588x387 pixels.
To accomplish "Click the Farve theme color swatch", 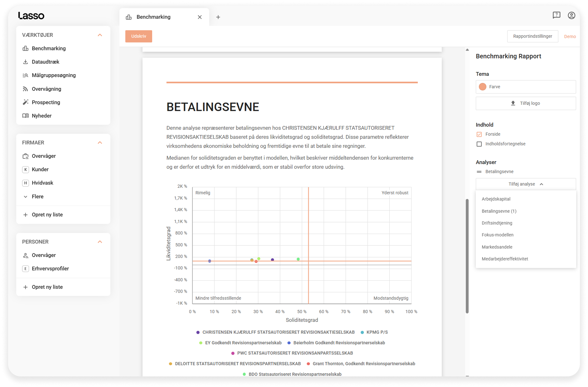I will (483, 87).
